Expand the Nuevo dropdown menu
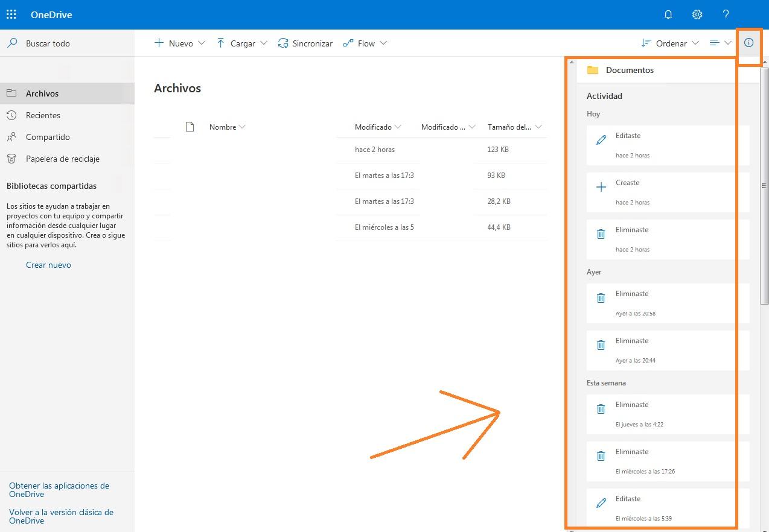769x532 pixels. (203, 43)
